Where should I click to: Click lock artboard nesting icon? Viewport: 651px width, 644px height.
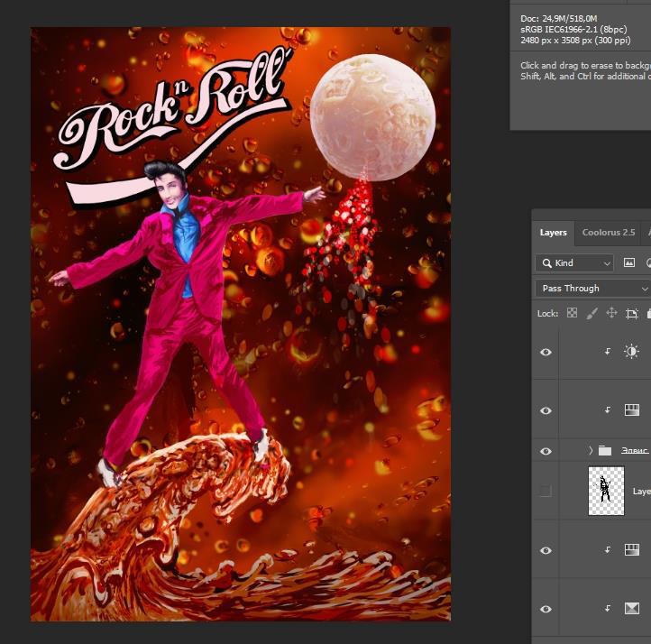click(631, 313)
